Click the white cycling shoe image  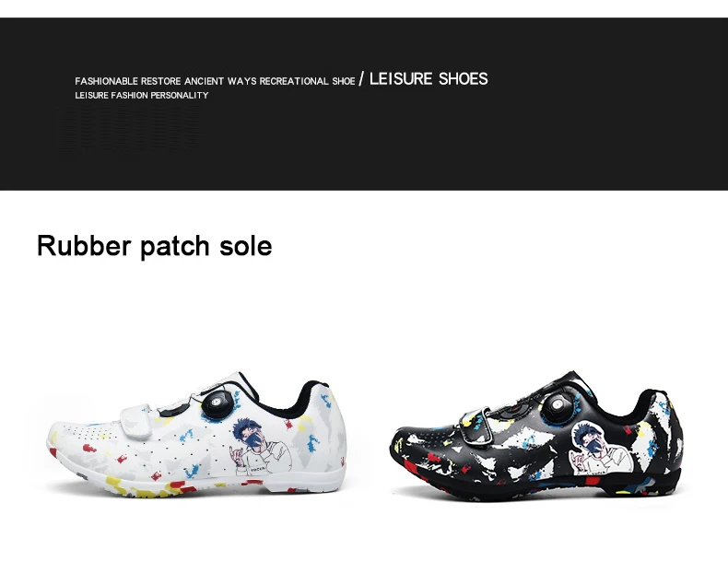pyautogui.click(x=197, y=434)
